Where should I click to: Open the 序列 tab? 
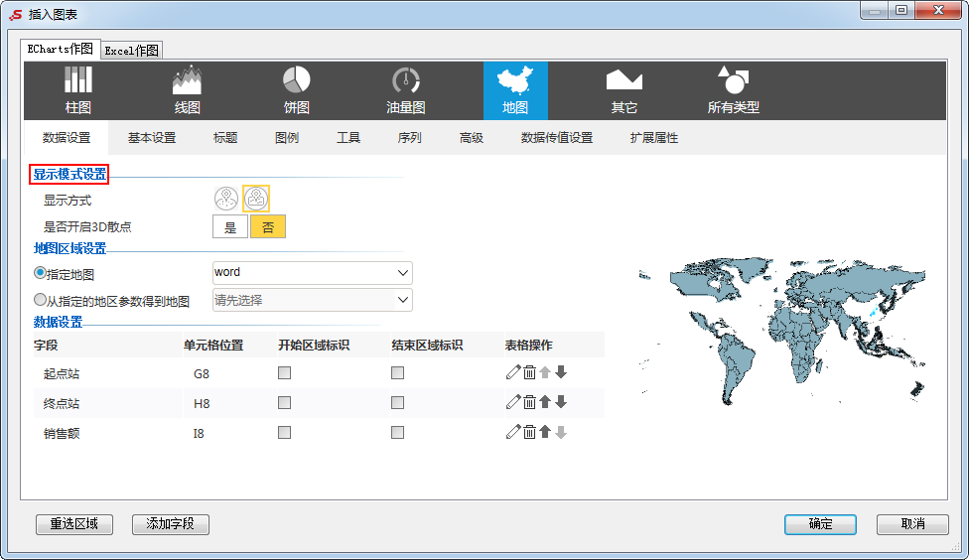(410, 138)
